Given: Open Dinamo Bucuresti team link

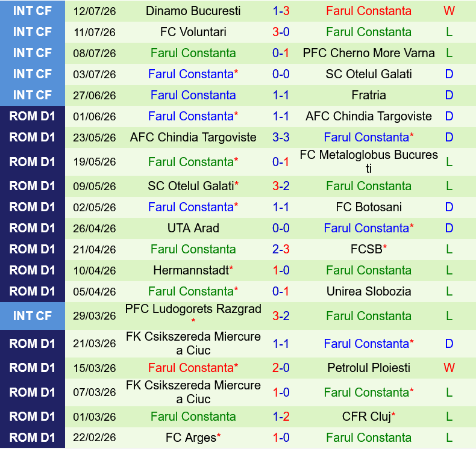Looking at the screenshot, I should 193,11.
